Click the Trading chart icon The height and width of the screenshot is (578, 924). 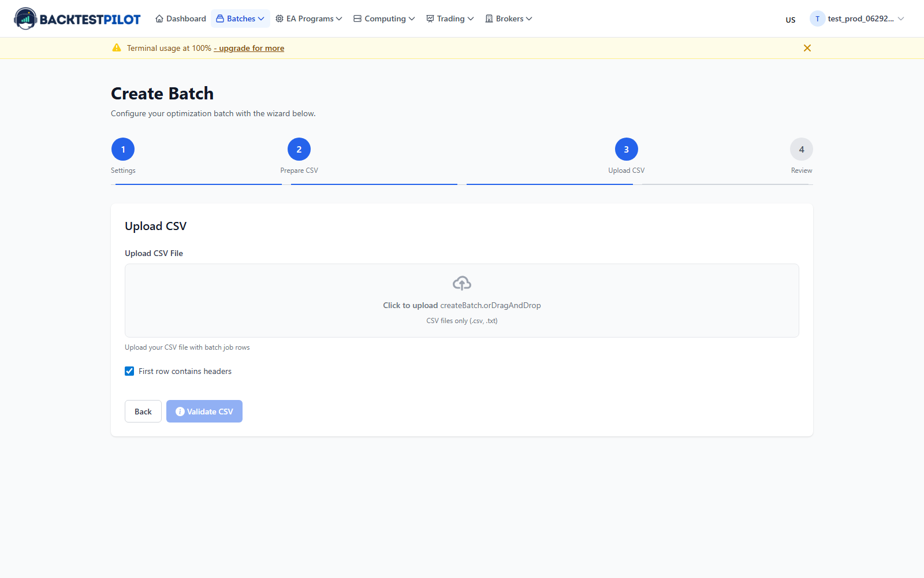click(x=430, y=18)
